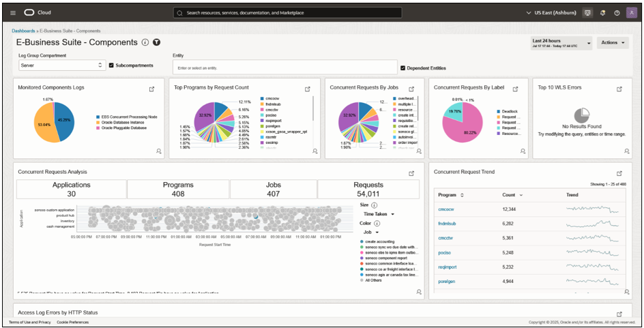The image size is (644, 328).
Task: Click the 12,344 count cell
Action: coord(510,209)
